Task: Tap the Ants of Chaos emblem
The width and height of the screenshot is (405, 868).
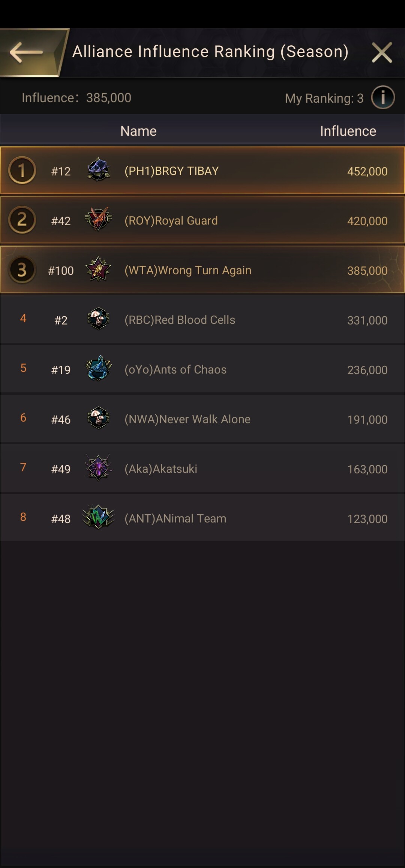Action: 98,369
